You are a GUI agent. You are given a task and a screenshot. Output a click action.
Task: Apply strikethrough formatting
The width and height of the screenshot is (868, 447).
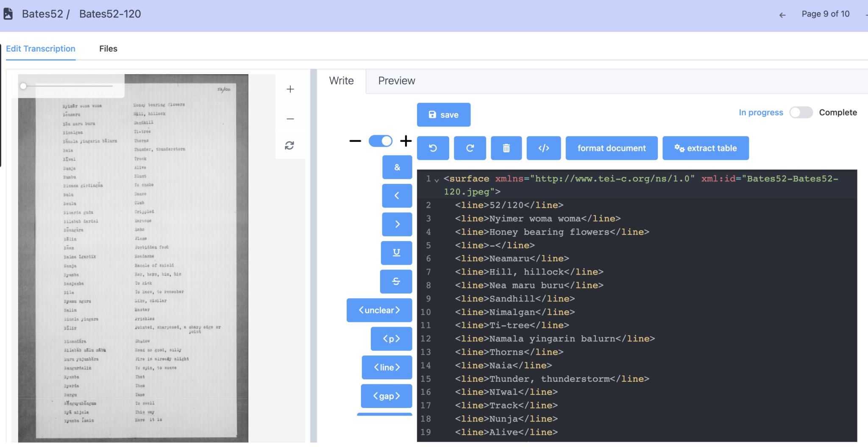click(395, 281)
